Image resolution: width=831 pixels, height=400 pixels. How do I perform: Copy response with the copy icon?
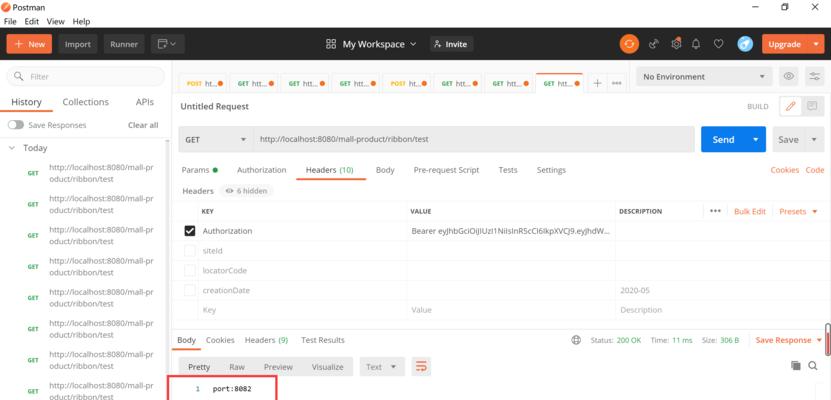point(795,366)
